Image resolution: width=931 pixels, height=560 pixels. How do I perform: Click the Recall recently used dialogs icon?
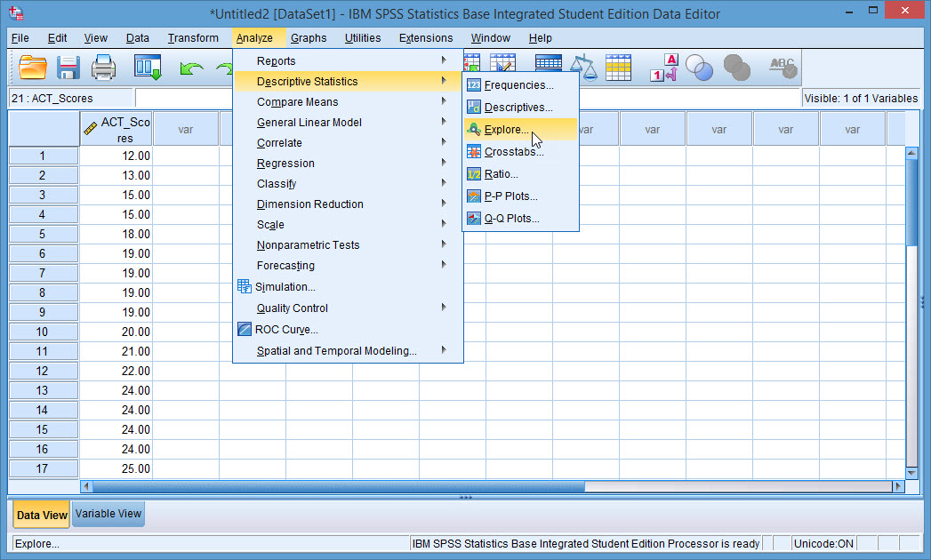[x=148, y=67]
